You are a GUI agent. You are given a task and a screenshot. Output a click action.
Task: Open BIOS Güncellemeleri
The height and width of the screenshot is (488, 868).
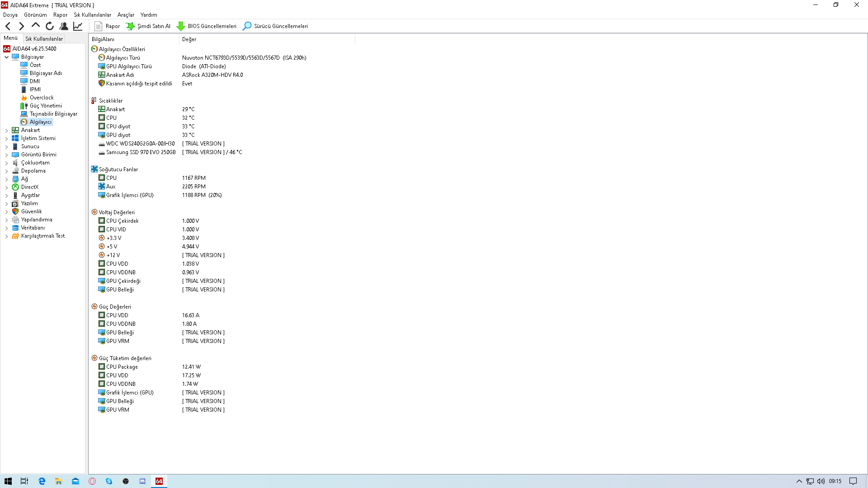tap(207, 26)
